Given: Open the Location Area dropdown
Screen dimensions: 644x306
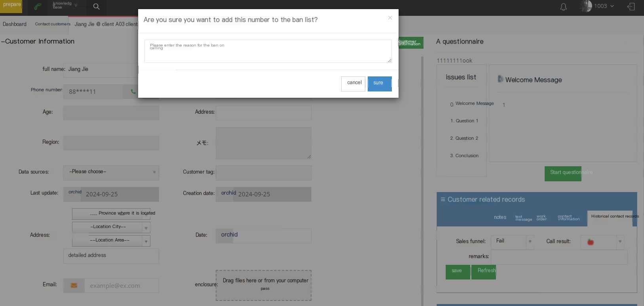Looking at the screenshot, I should tap(111, 240).
